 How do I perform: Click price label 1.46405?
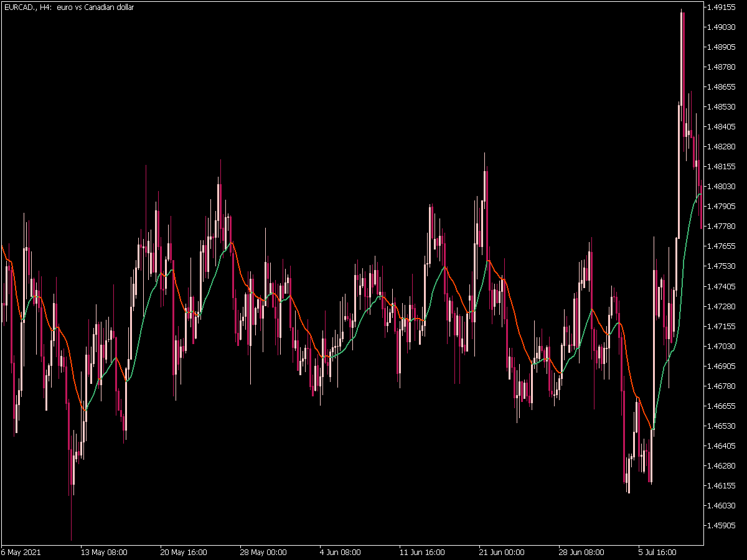[x=722, y=446]
